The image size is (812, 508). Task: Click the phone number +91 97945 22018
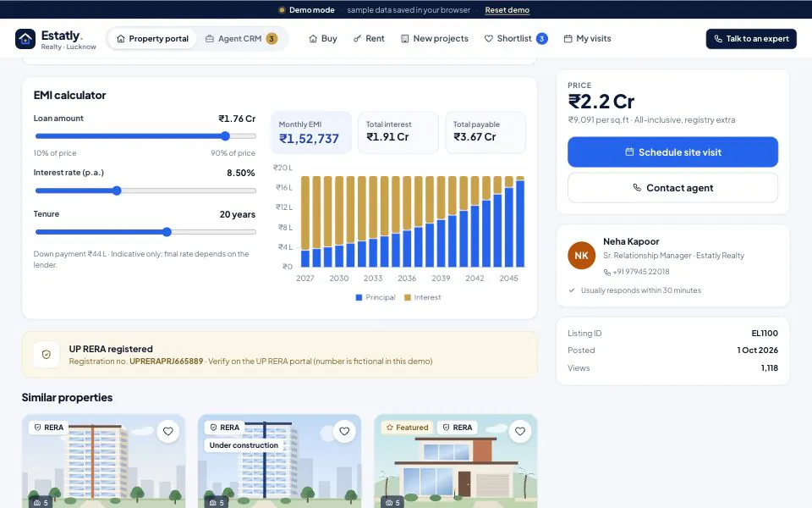(641, 272)
